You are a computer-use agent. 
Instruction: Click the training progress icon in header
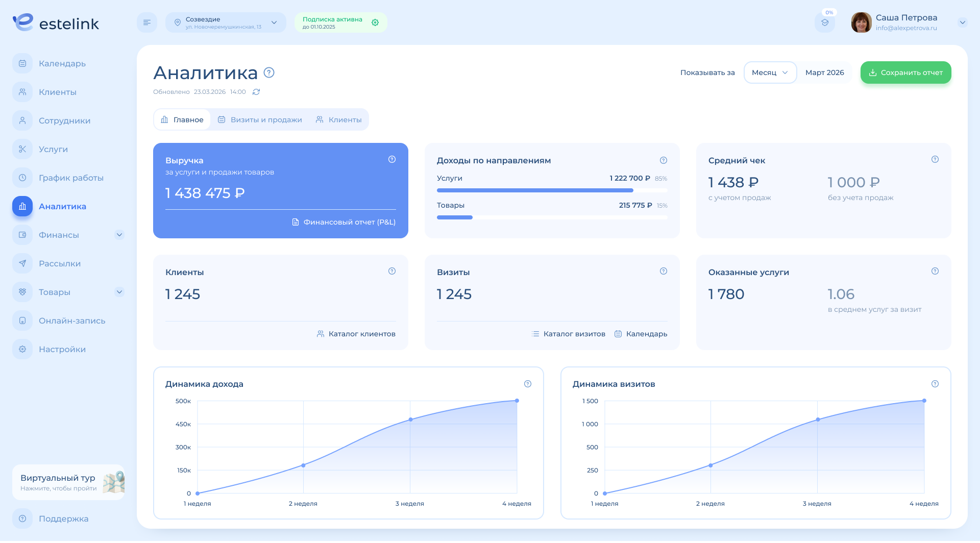(825, 22)
